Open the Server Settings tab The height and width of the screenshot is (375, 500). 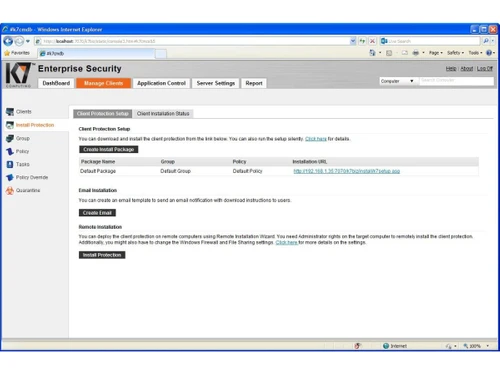[216, 83]
